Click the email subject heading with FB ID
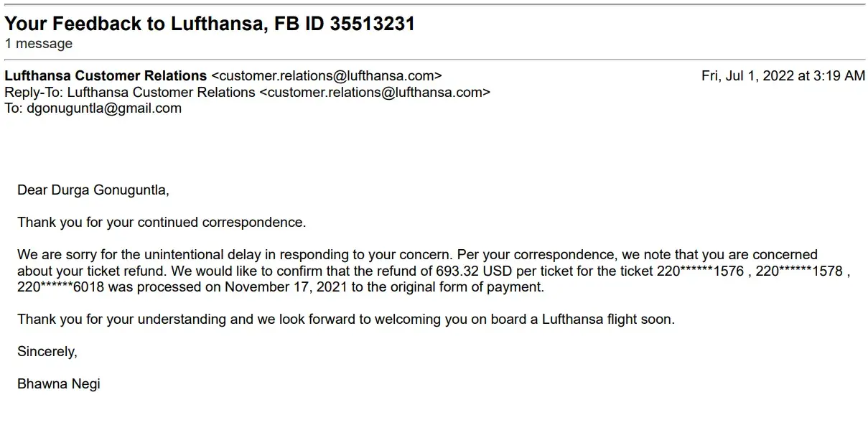The height and width of the screenshot is (438, 868). point(210,24)
